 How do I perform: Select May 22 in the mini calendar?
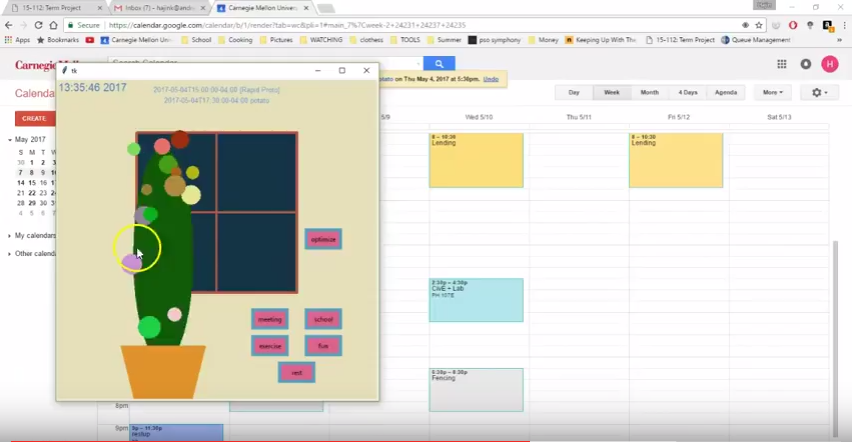(32, 193)
